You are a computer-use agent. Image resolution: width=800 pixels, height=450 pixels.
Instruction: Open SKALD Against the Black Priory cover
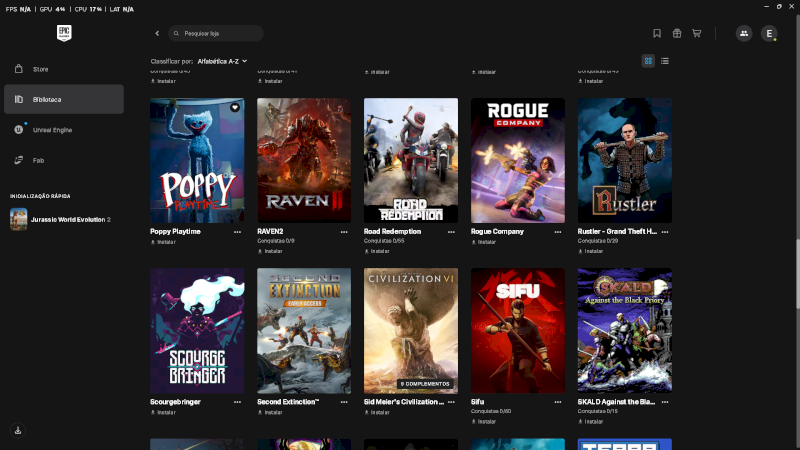coord(624,331)
